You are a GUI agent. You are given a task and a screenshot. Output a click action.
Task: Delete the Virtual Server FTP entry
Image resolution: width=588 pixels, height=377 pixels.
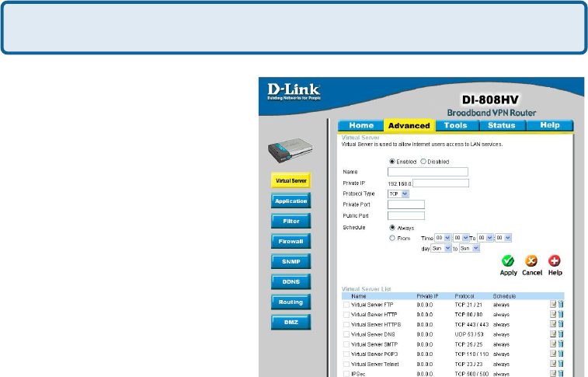tap(561, 304)
